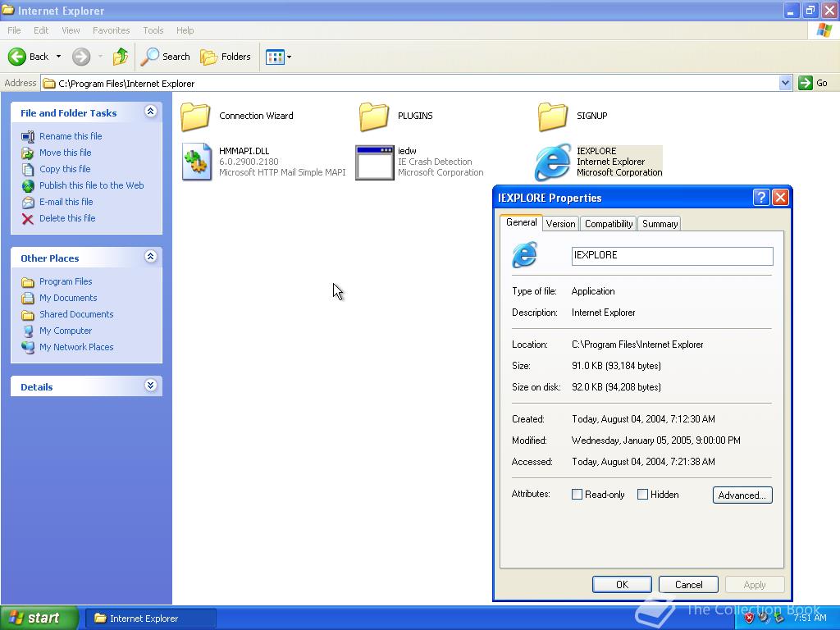840x630 pixels.
Task: Click the Windows flag logo in toolbar
Action: 824,30
